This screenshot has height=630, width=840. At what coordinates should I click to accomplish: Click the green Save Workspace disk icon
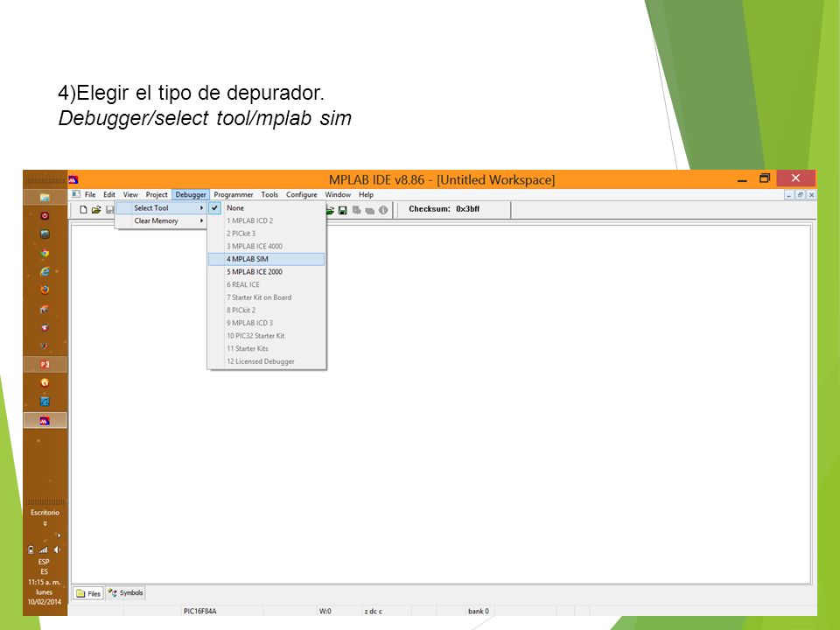[x=342, y=211]
